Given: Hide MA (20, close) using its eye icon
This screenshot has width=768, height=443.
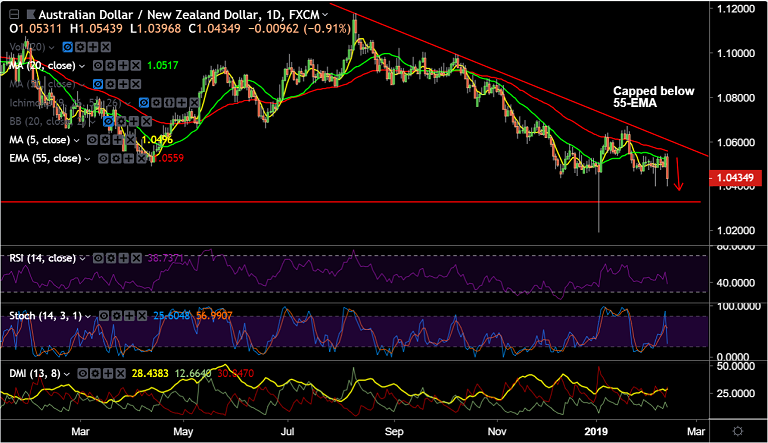Looking at the screenshot, I should pyautogui.click(x=98, y=66).
